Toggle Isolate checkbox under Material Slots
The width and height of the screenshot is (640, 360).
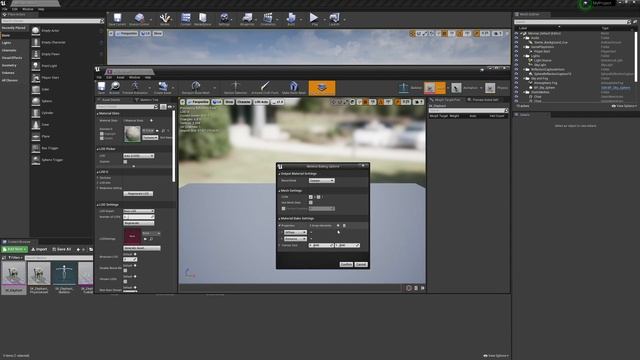(x=102, y=138)
